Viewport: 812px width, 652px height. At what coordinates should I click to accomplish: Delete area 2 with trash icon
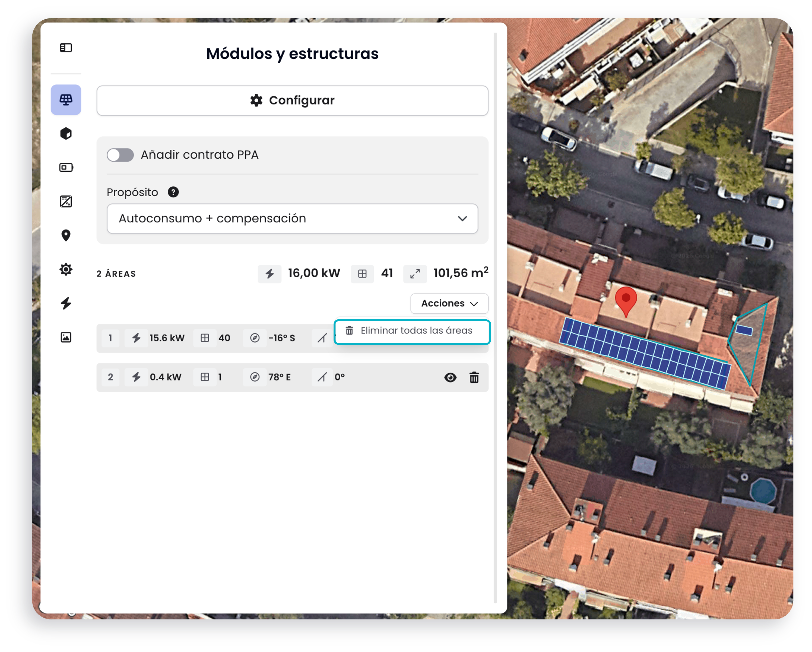pos(474,377)
